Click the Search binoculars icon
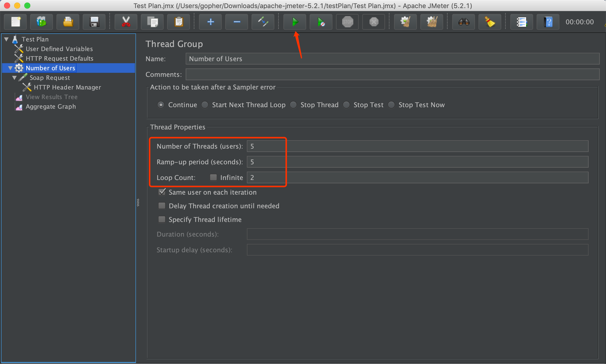The image size is (606, 364). point(463,22)
